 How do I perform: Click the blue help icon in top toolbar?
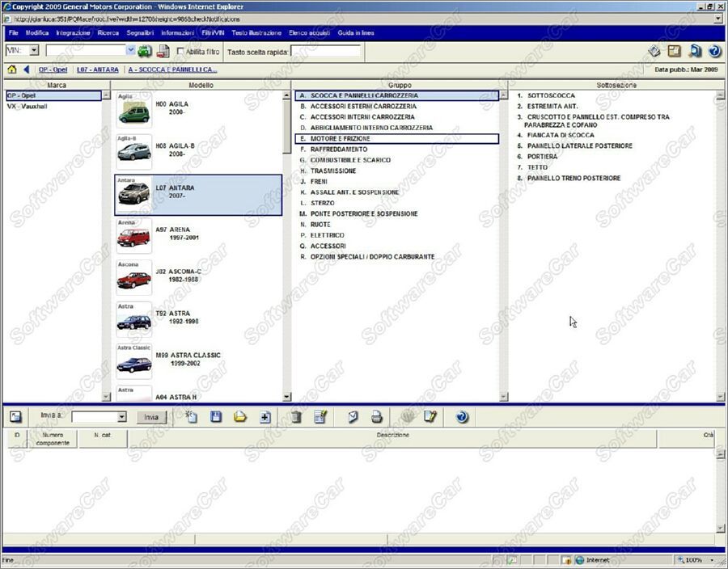coord(714,51)
